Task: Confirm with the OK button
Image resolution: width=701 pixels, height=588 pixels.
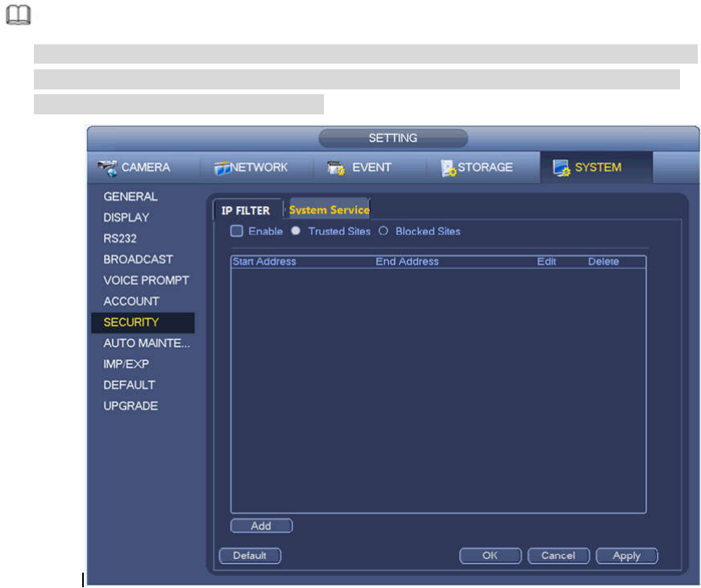Action: (x=490, y=556)
